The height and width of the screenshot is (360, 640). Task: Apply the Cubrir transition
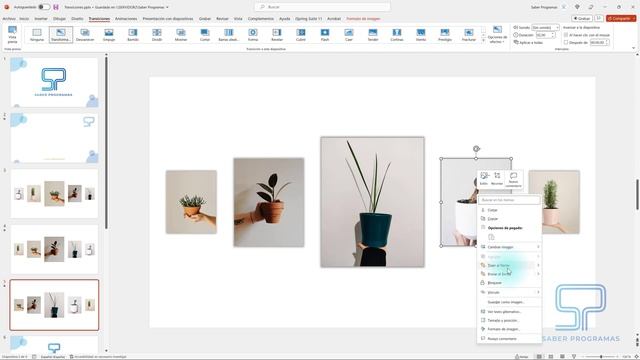tap(301, 35)
